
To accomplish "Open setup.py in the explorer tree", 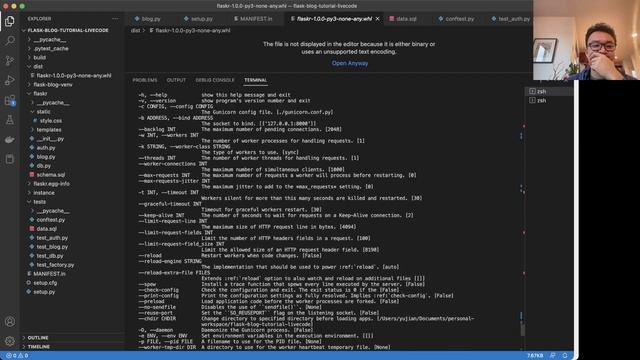I will tap(44, 292).
